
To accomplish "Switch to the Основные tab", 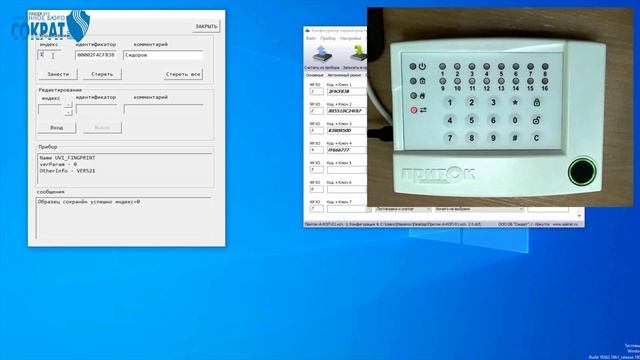I will tap(314, 75).
